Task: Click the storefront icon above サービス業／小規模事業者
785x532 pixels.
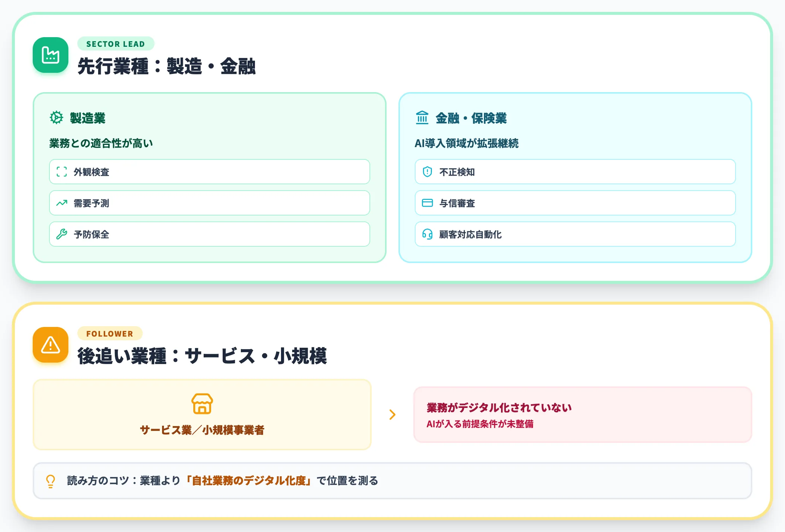Action: pos(202,403)
